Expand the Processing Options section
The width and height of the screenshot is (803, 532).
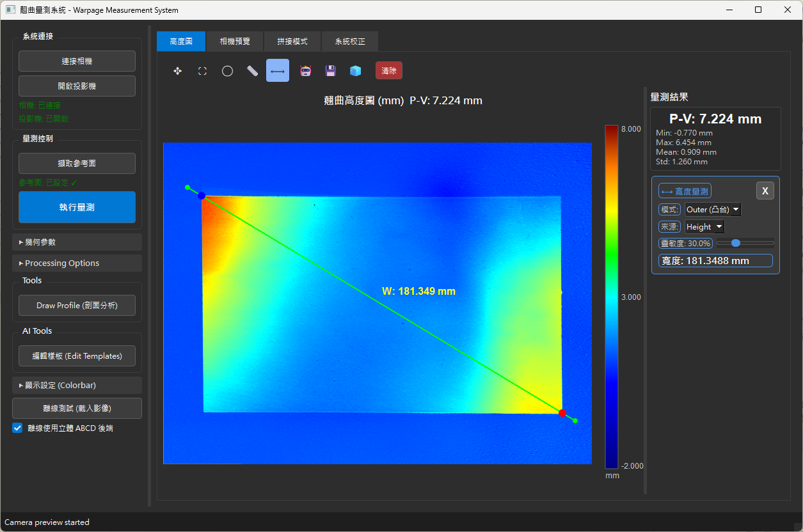pos(77,263)
